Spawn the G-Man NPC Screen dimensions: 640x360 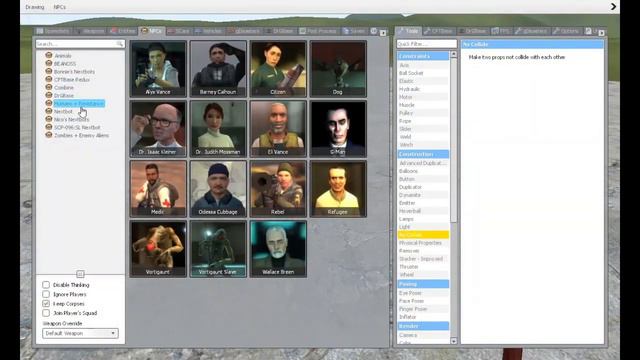pos(338,129)
